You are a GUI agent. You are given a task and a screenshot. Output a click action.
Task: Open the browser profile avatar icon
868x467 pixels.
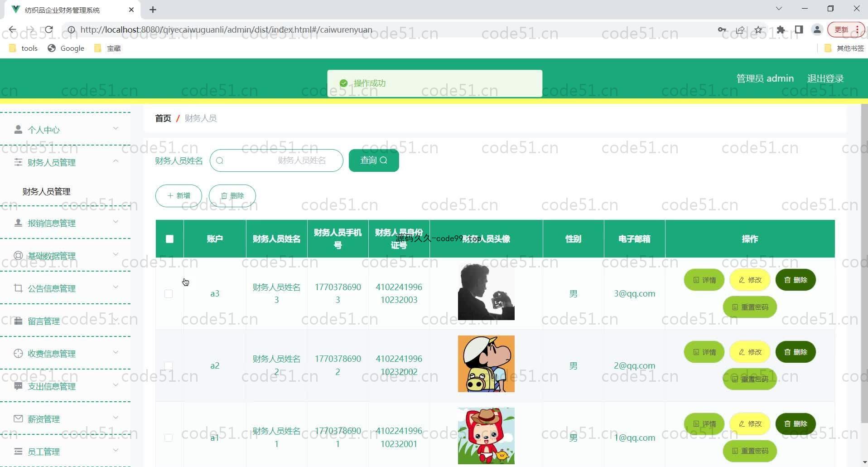[817, 30]
